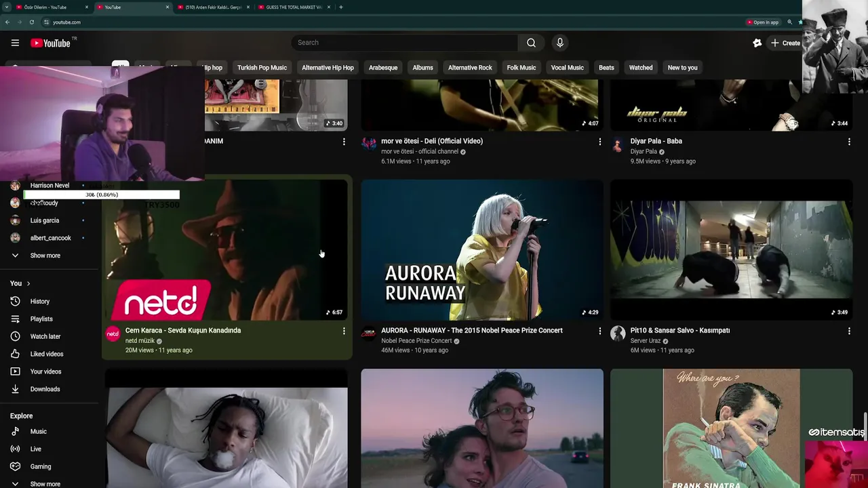
Task: Open the Frank Sinatra video thumbnail
Action: click(731, 428)
